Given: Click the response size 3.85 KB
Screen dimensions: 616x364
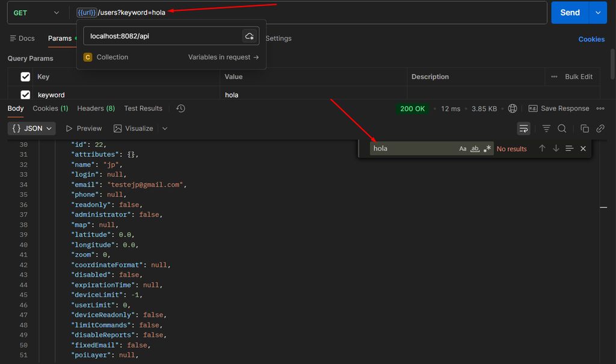Looking at the screenshot, I should point(484,109).
